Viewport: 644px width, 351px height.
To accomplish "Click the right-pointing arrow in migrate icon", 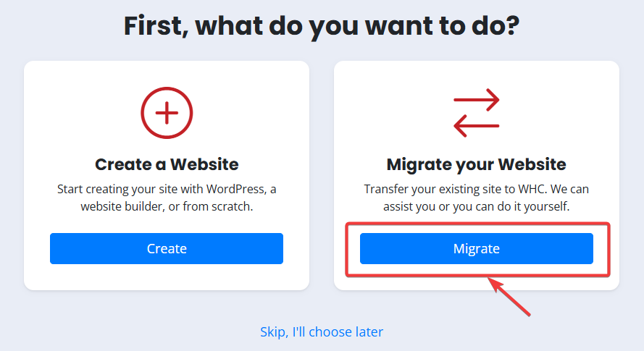I will pyautogui.click(x=477, y=100).
